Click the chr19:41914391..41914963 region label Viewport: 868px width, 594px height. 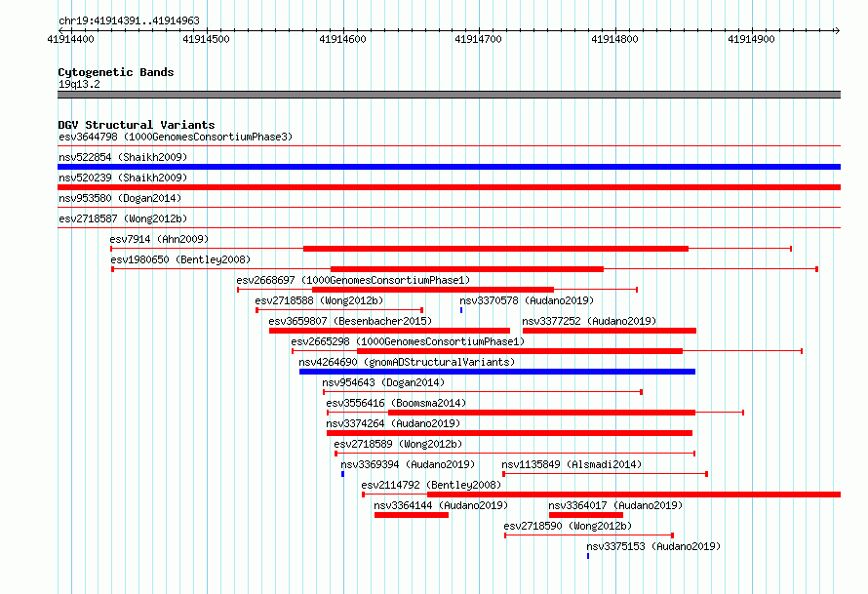[129, 20]
